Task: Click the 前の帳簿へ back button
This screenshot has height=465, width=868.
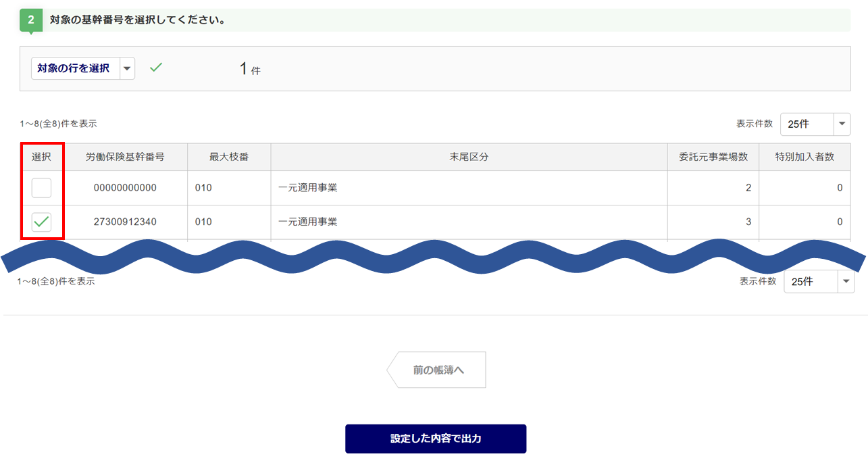Action: [x=438, y=370]
